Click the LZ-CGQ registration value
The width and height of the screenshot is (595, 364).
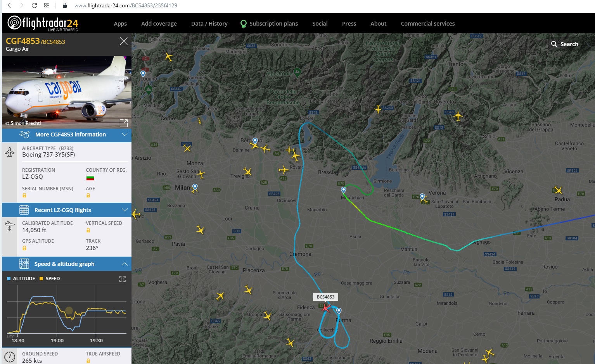point(33,177)
